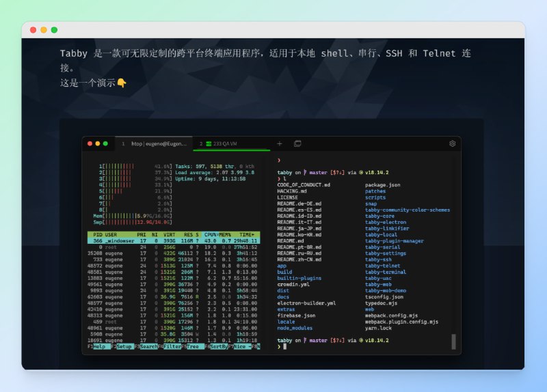Click tabby-community-color-schemes directory name
Viewport: 547px width, 392px height.
tap(408, 210)
